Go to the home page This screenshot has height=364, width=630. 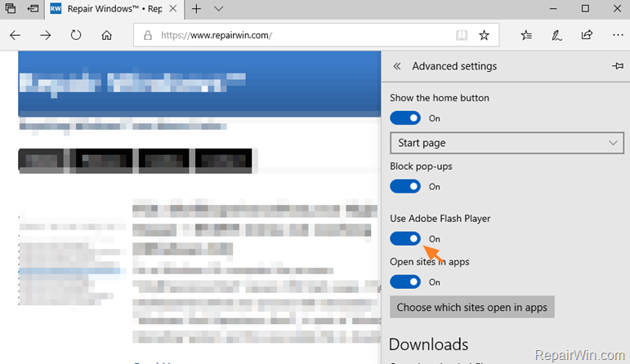pyautogui.click(x=106, y=35)
